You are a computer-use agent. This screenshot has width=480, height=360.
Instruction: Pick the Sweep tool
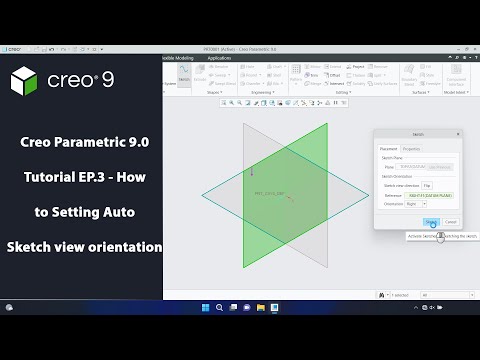click(x=218, y=75)
